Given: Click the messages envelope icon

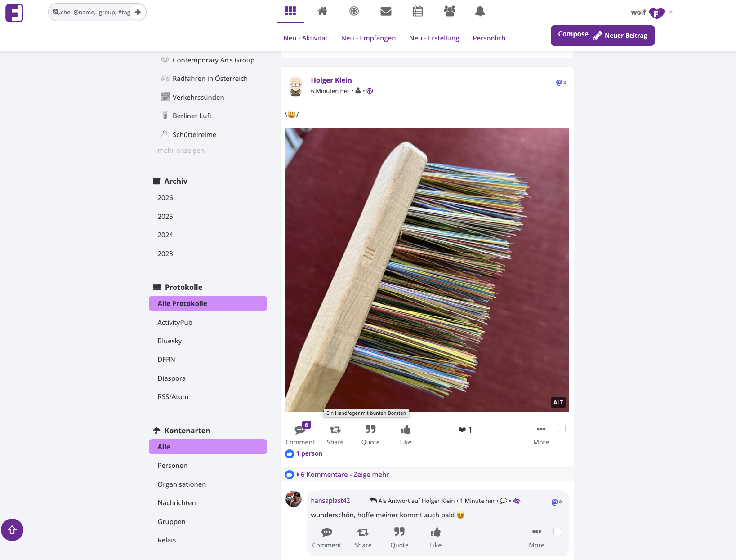Looking at the screenshot, I should click(x=386, y=11).
